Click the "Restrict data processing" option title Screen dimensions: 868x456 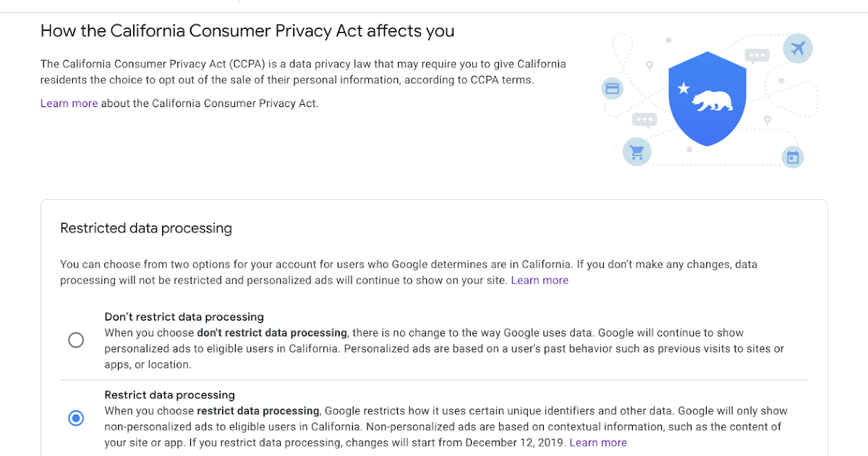click(x=169, y=395)
